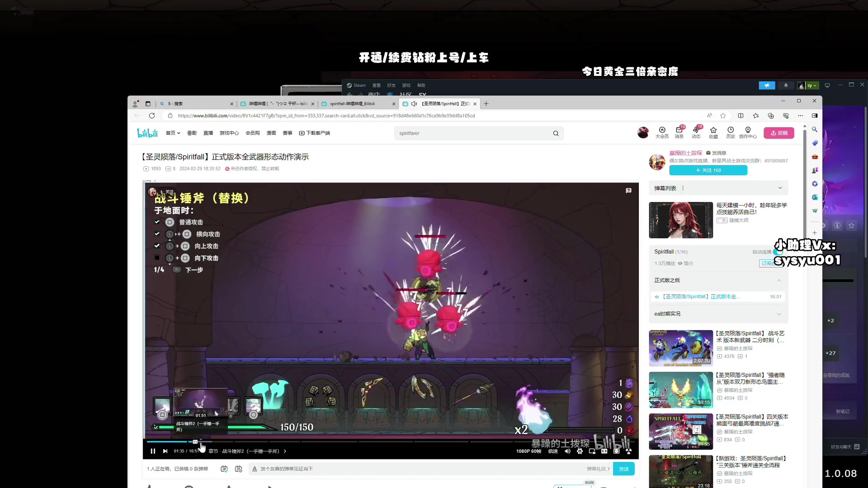Screen dimensions: 868x488
Task: Open the Edge sidebar shopping tag icon
Action: [815, 143]
